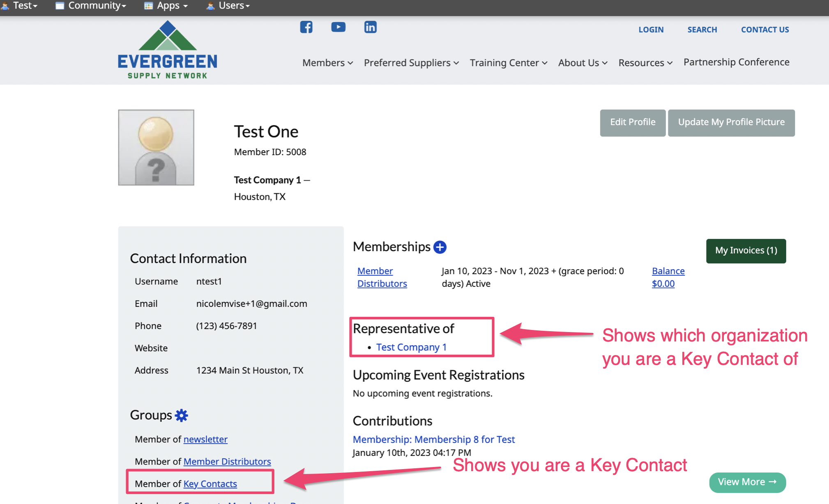Image resolution: width=829 pixels, height=504 pixels.
Task: Open the YouTube social icon
Action: coord(338,27)
